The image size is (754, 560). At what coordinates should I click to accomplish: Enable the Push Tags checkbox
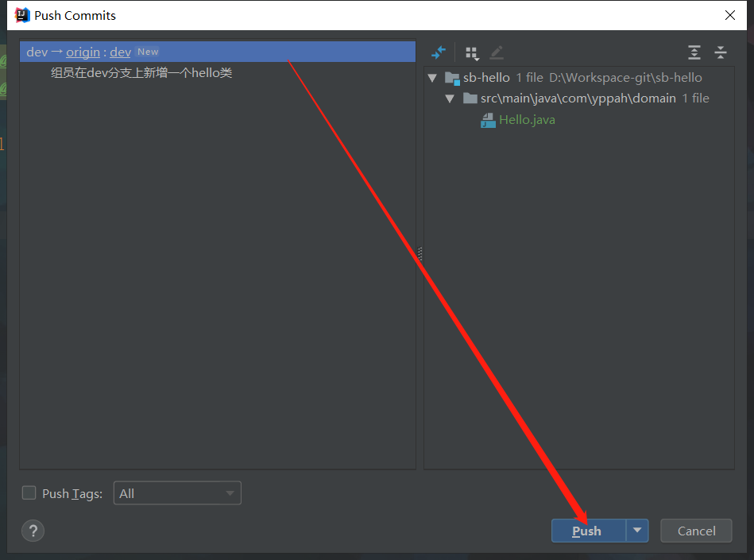(x=29, y=493)
